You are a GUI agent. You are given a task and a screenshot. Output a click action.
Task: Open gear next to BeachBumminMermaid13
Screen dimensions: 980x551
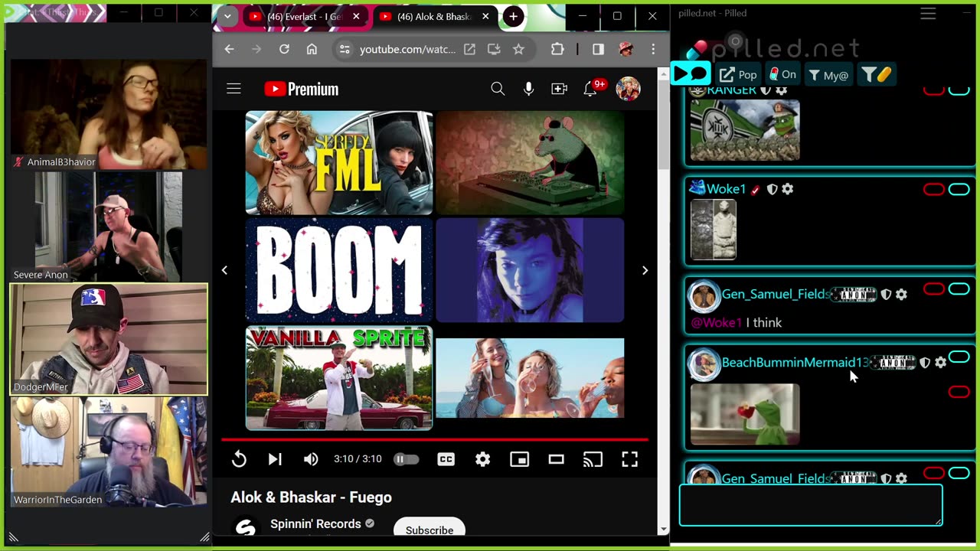941,363
